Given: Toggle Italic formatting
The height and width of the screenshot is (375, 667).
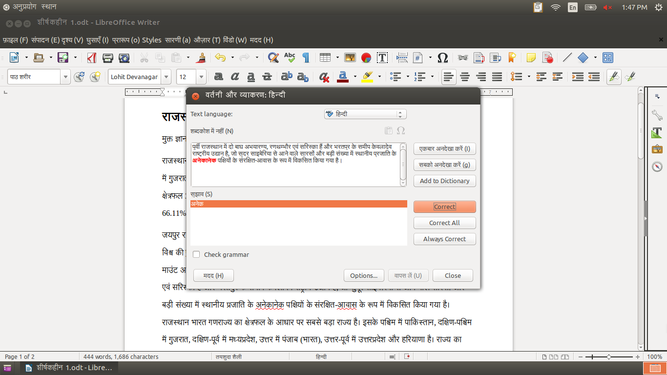Looking at the screenshot, I should (235, 77).
